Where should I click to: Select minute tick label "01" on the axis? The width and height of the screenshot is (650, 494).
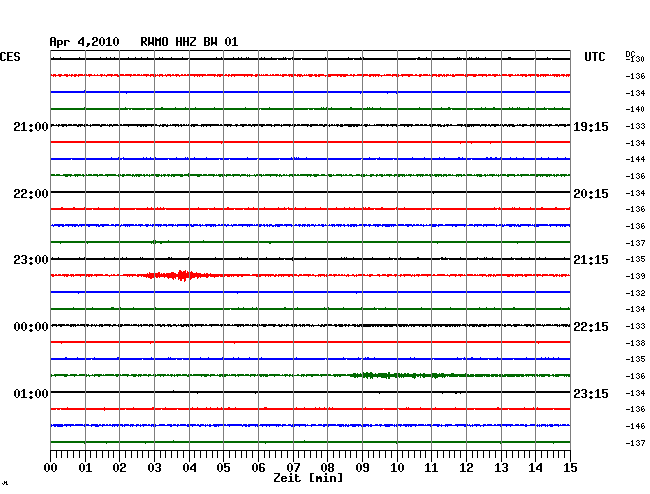pyautogui.click(x=85, y=467)
